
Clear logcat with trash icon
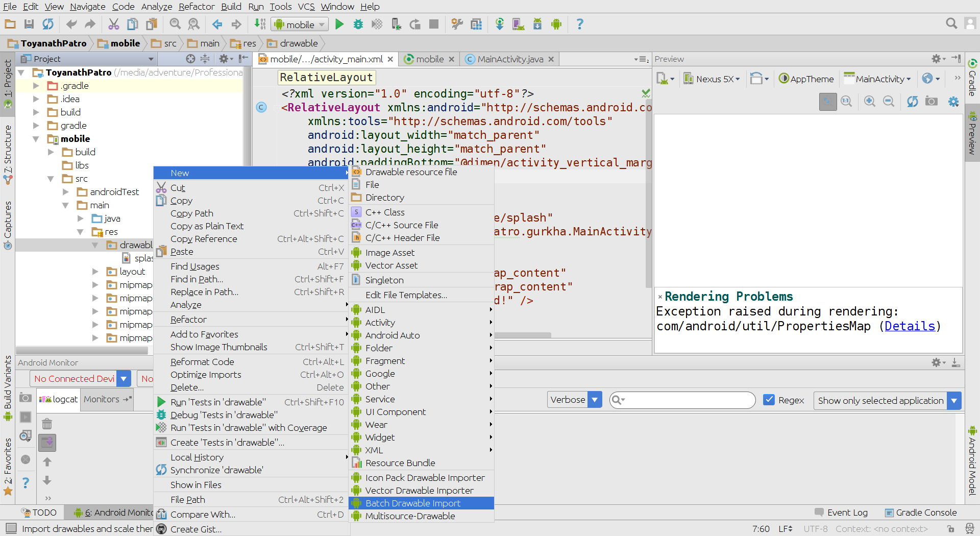[x=47, y=424]
